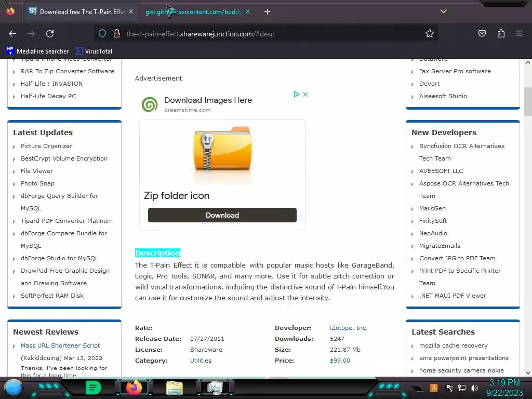Open AVEESOFT LLC developer link
This screenshot has width=532, height=399.
(441, 170)
